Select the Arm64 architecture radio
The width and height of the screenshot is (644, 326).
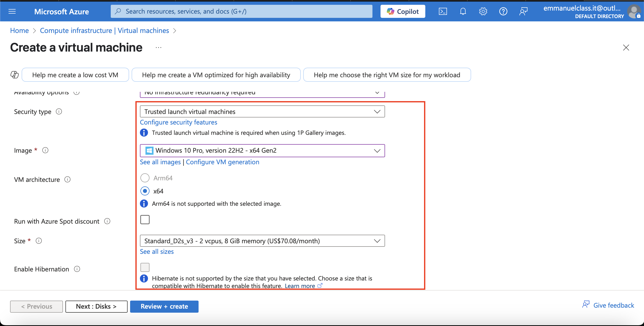(145, 178)
